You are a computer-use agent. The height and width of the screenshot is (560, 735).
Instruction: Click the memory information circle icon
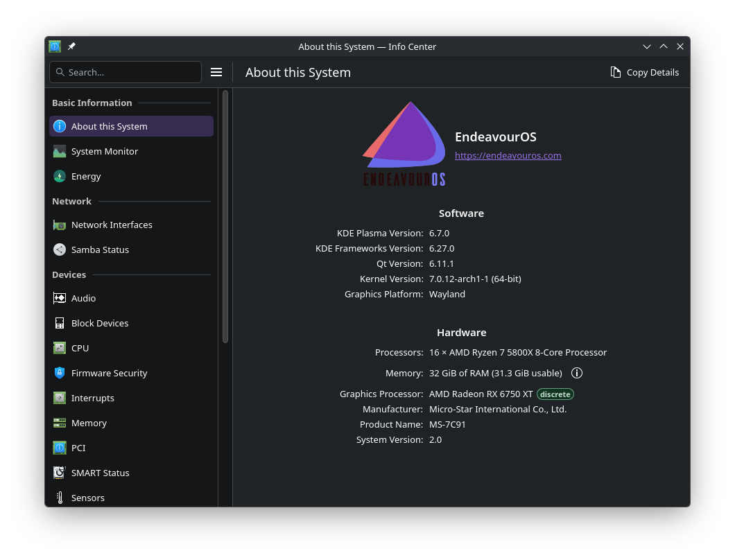[x=577, y=373]
